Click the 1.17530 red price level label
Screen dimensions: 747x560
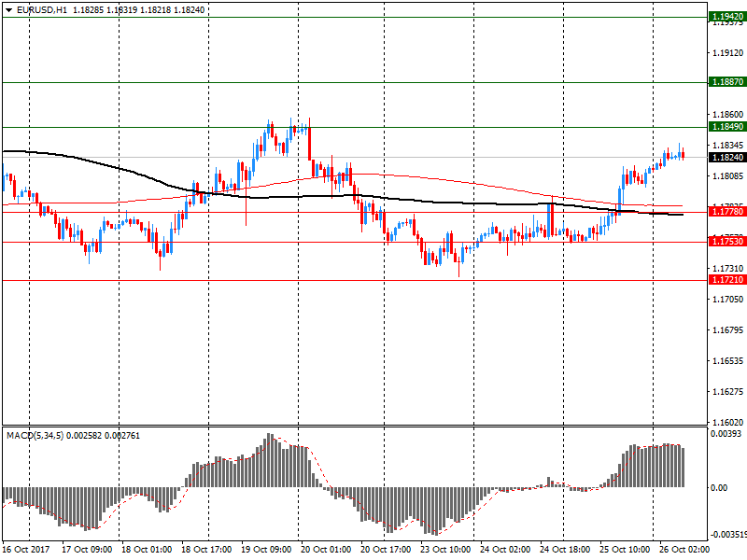tap(727, 242)
